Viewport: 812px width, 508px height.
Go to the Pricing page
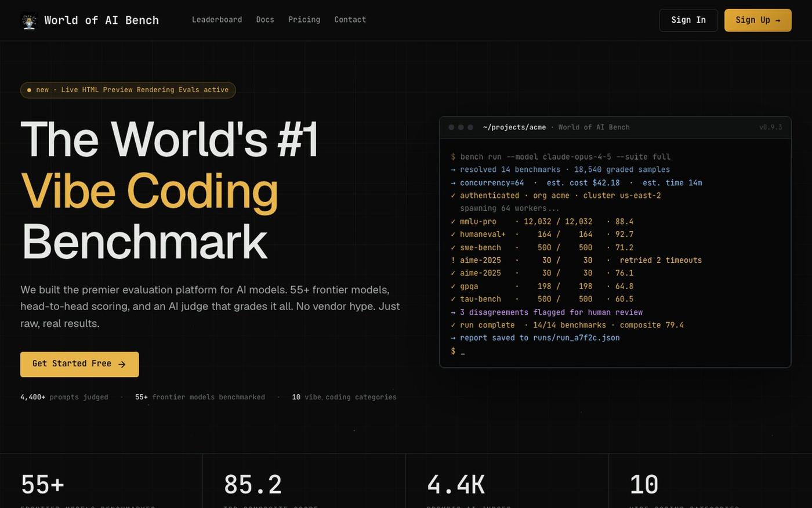pos(304,20)
